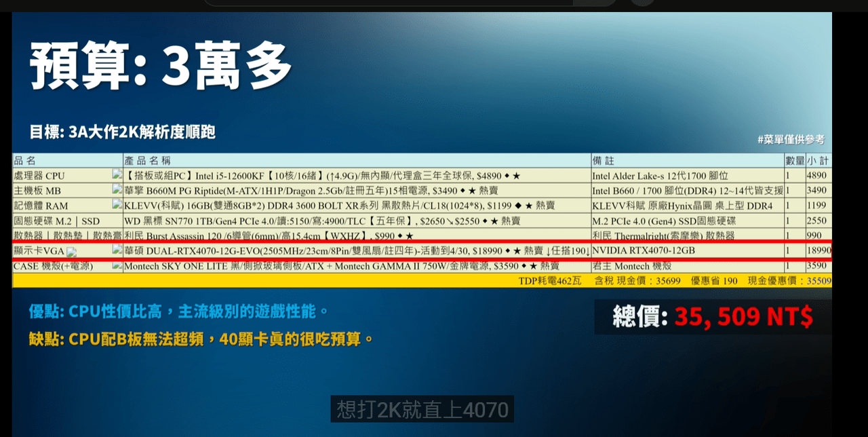Click the 品名 column header
This screenshot has width=868, height=437.
pyautogui.click(x=25, y=161)
